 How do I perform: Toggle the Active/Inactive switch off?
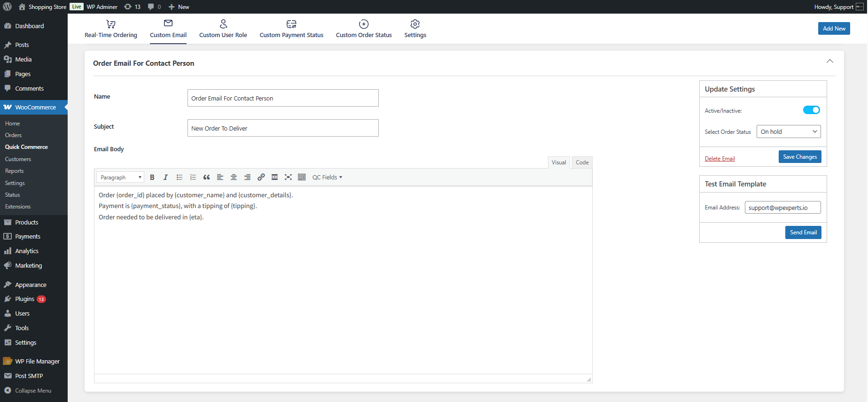point(811,110)
